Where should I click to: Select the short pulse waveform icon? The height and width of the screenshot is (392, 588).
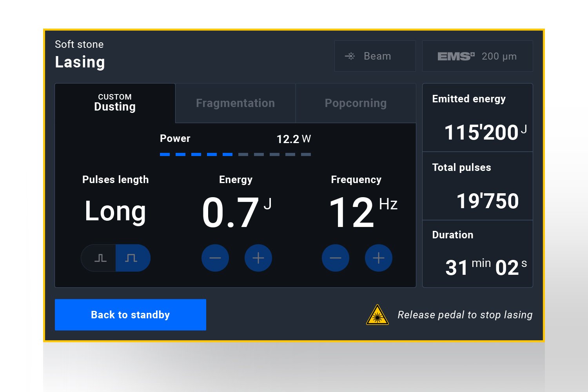point(100,258)
